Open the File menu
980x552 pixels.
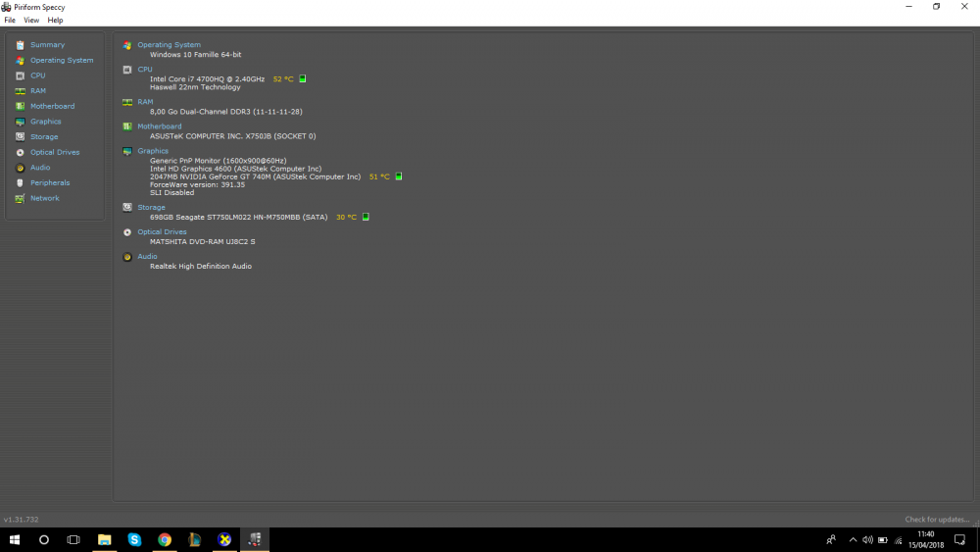pyautogui.click(x=10, y=20)
